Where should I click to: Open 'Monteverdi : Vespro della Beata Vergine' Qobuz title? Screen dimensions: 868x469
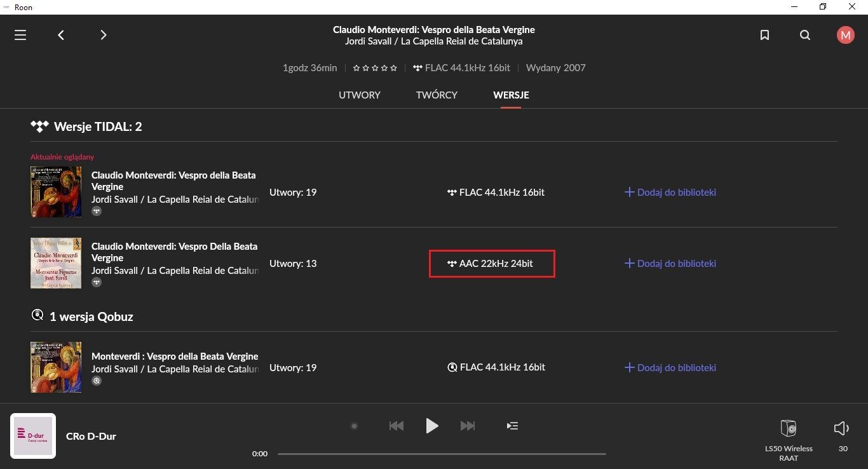click(175, 357)
